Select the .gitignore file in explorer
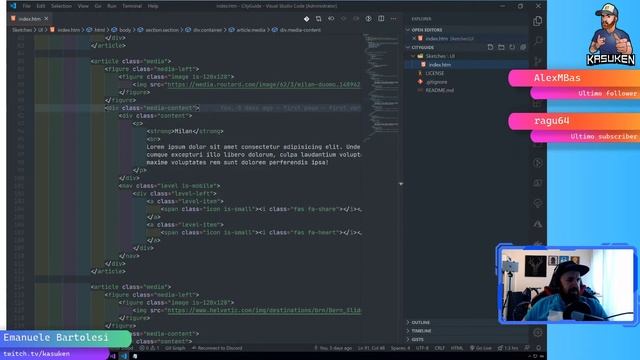 click(436, 82)
